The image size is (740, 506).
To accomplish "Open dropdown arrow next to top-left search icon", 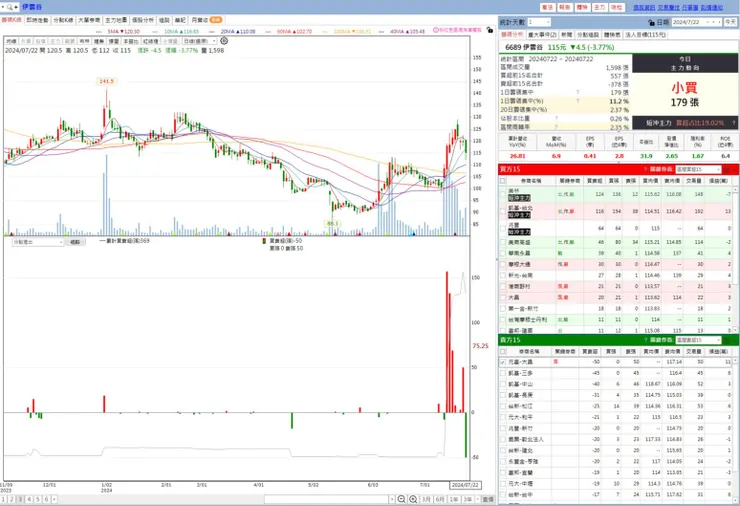I will click(3, 8).
